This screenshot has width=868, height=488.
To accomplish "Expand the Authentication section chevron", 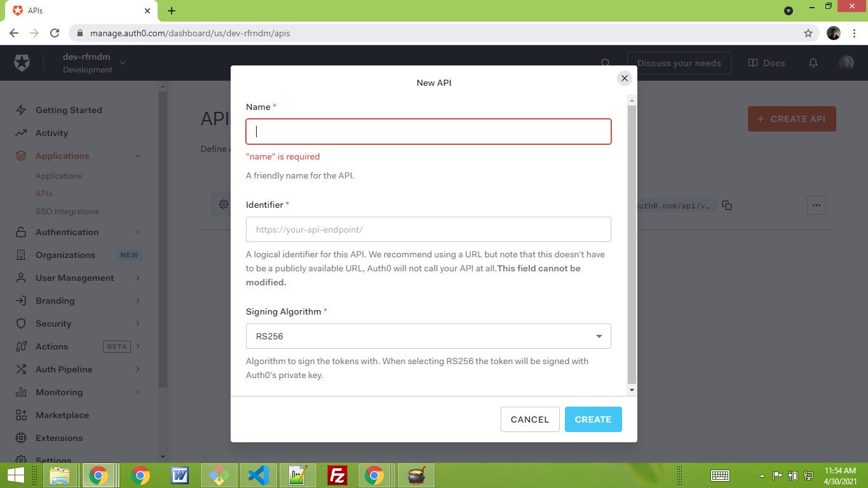I will tap(138, 232).
